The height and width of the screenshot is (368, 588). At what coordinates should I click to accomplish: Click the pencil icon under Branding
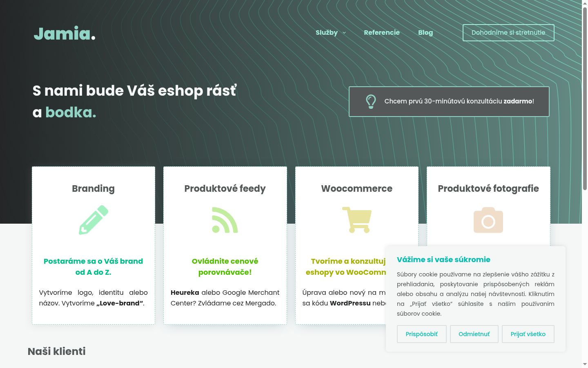point(94,220)
